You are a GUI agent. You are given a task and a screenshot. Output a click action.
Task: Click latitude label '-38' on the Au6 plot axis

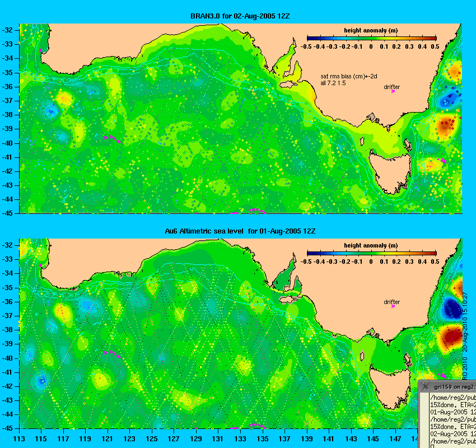coord(8,330)
